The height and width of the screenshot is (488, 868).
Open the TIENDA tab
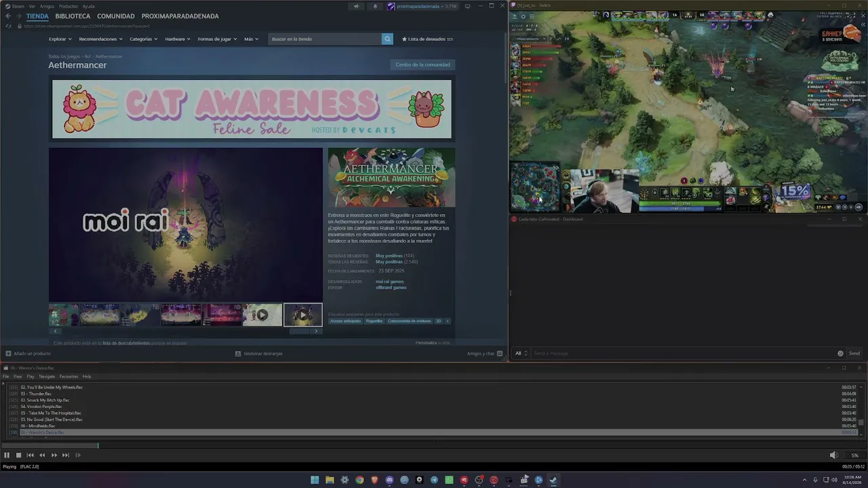(x=37, y=16)
